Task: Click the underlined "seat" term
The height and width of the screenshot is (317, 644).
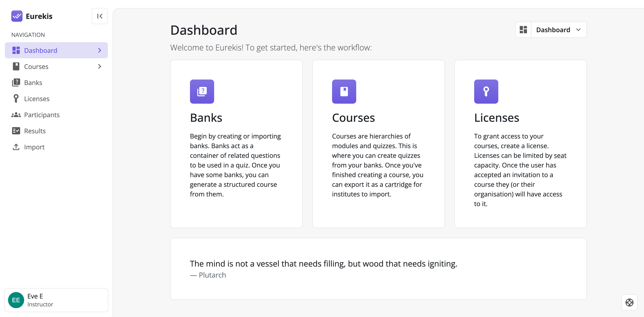Action: click(x=560, y=156)
